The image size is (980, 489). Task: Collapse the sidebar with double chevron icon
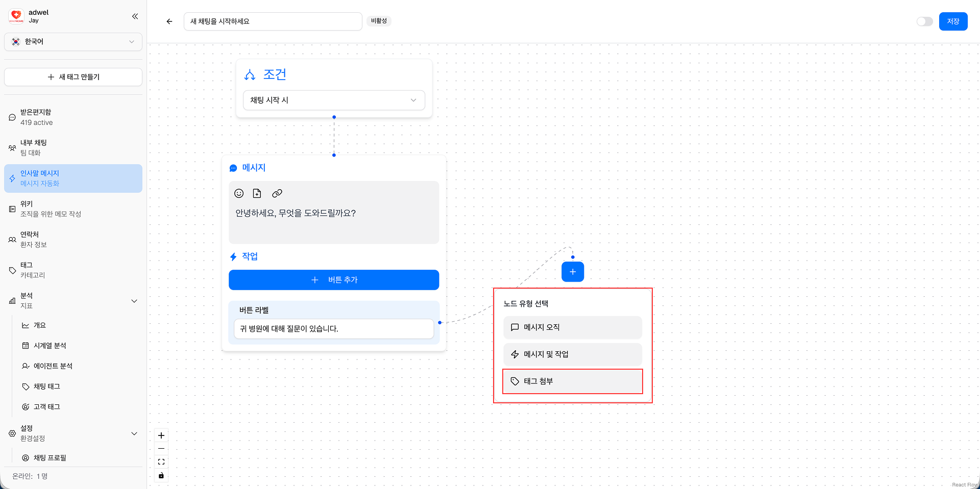coord(135,16)
